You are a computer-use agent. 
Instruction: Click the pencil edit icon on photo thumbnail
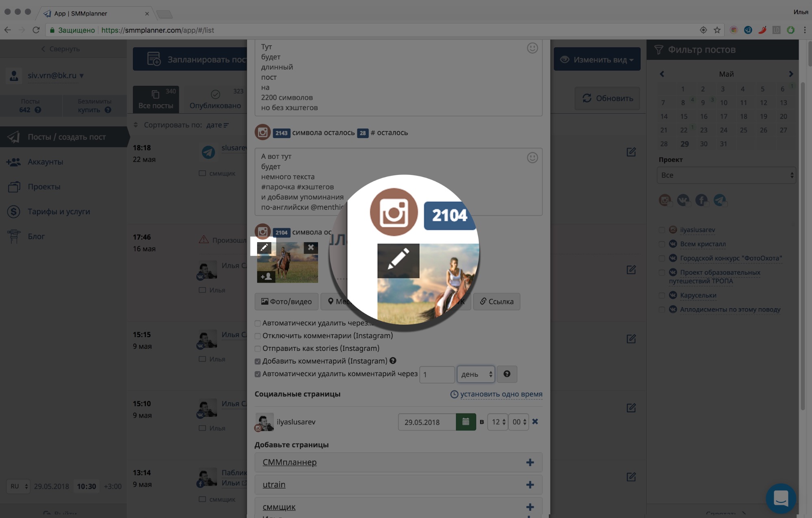pos(264,247)
